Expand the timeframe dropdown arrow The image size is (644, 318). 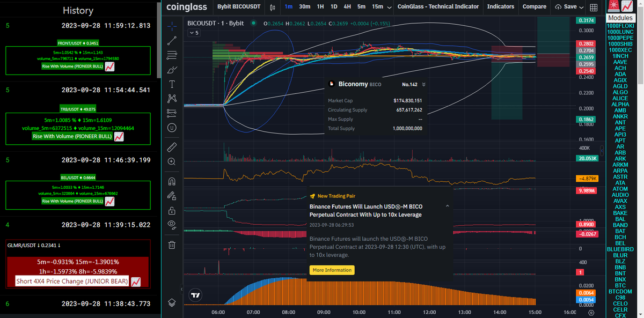389,7
